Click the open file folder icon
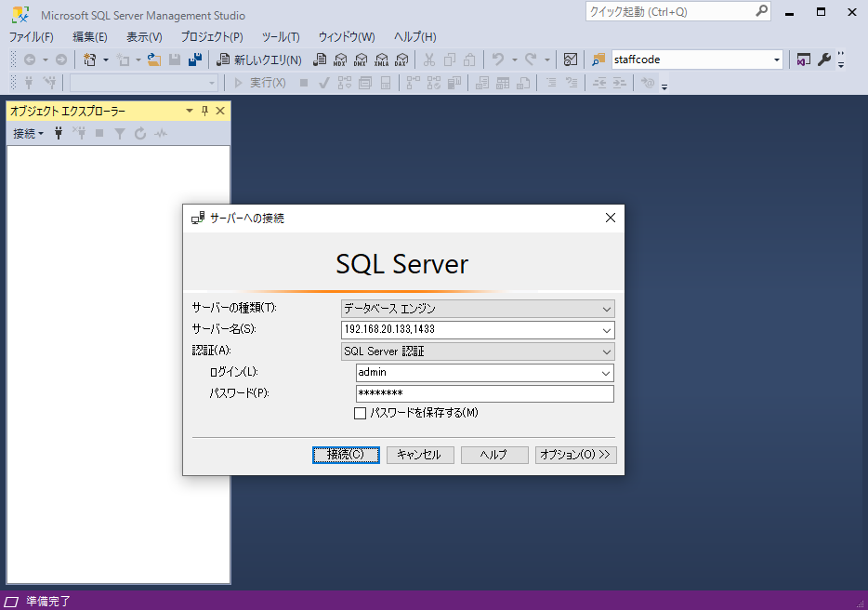The width and height of the screenshot is (868, 610). coord(154,60)
